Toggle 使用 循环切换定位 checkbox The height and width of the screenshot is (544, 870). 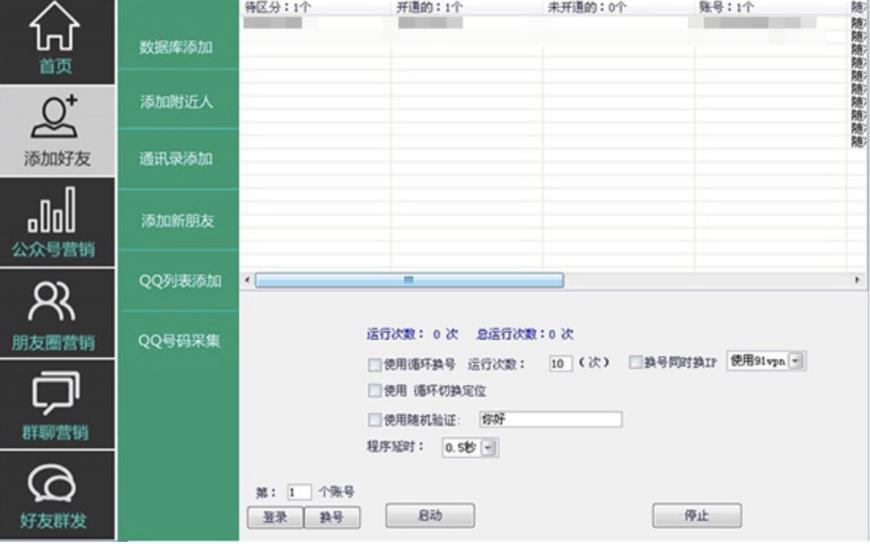(x=375, y=391)
